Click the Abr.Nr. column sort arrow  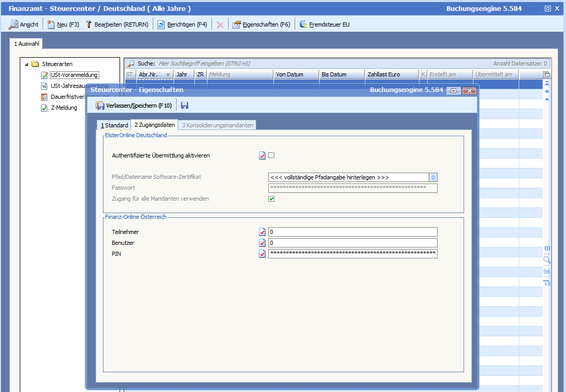pos(168,75)
